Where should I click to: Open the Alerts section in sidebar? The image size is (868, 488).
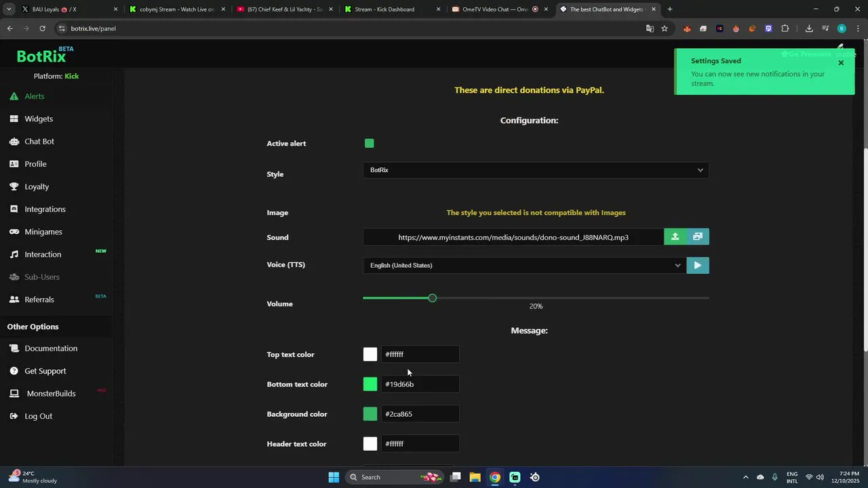tap(35, 96)
